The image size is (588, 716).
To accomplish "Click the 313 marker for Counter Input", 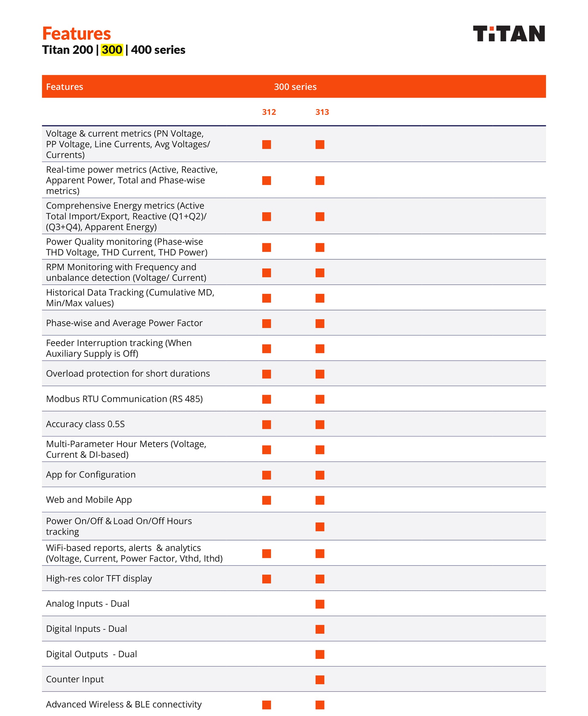I will [320, 680].
